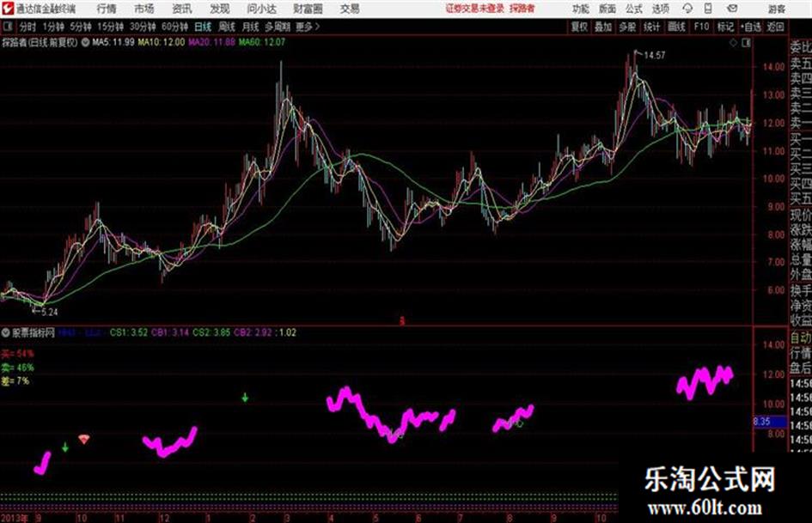Click 证券交易未登录 login link

pyautogui.click(x=475, y=9)
